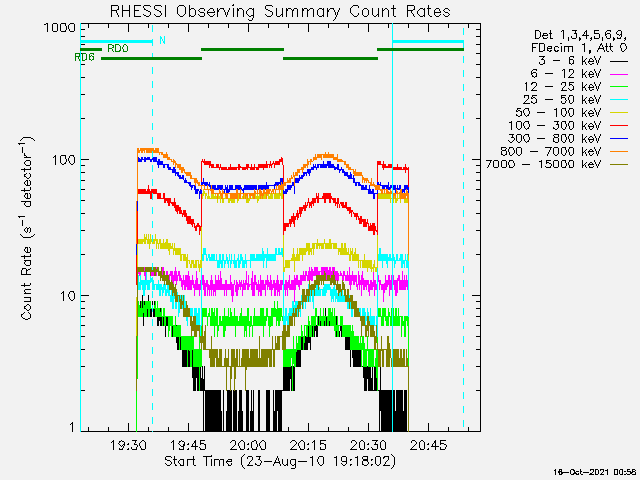Select the '12 - 25 keV' legend label
The width and height of the screenshot is (640, 480).
pyautogui.click(x=562, y=87)
